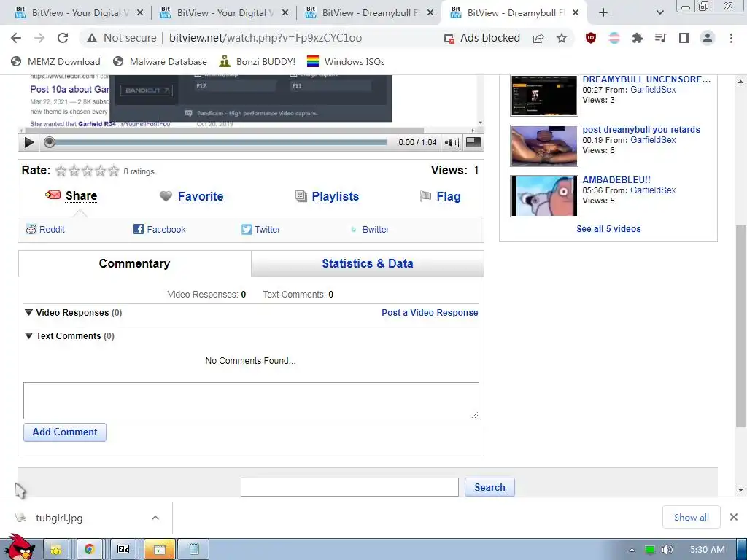
Task: Go back with the browser back arrow
Action: click(x=16, y=38)
